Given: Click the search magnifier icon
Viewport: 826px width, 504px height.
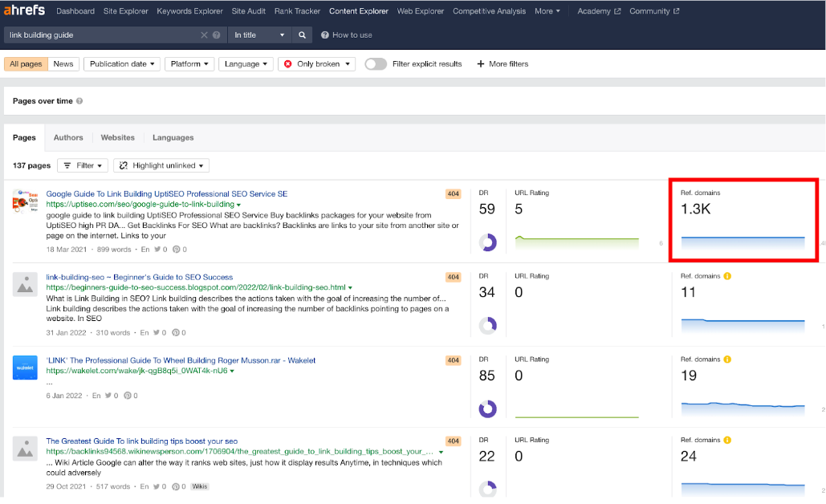Looking at the screenshot, I should click(x=299, y=35).
